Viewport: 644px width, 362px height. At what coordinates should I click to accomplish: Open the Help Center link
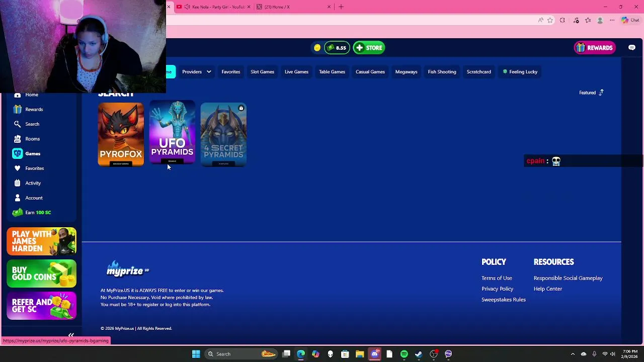tap(548, 289)
